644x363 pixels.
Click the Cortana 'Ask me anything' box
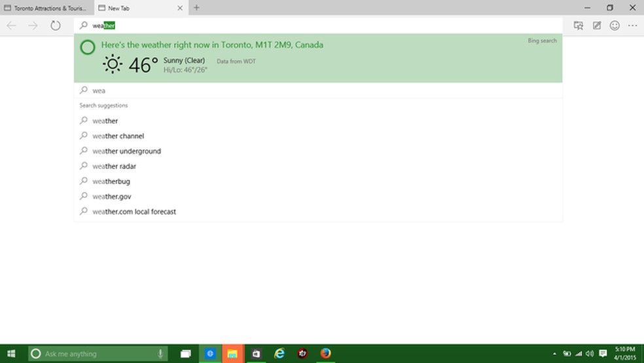[x=98, y=354]
